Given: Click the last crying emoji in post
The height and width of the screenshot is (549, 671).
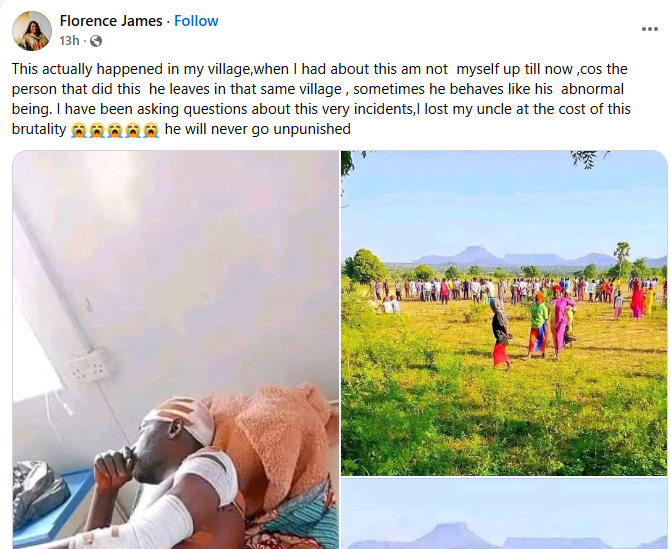Looking at the screenshot, I should (151, 131).
